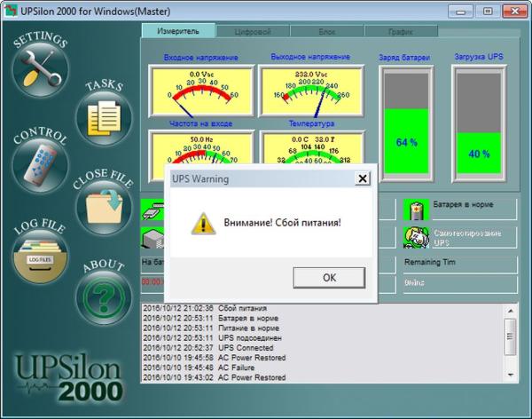Viewport: 532px width, 419px height.
Task: Select log entry 19:43:02 AC Power Restored
Action: tap(215, 377)
